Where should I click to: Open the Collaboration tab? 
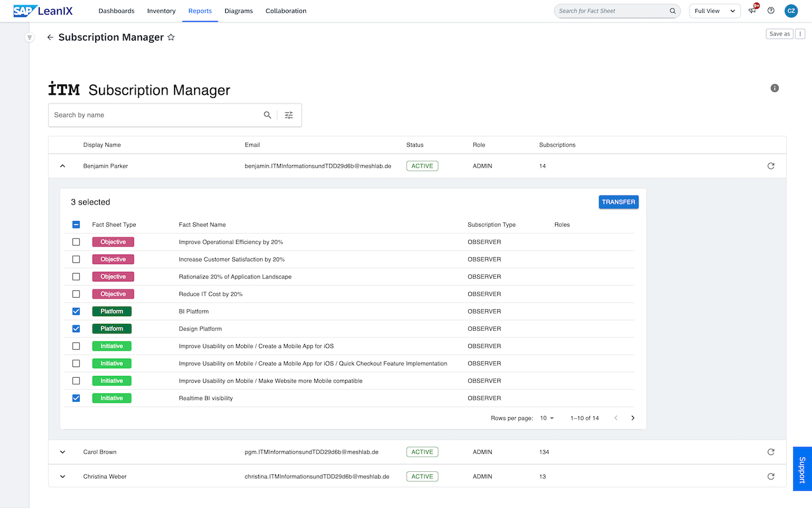click(286, 11)
